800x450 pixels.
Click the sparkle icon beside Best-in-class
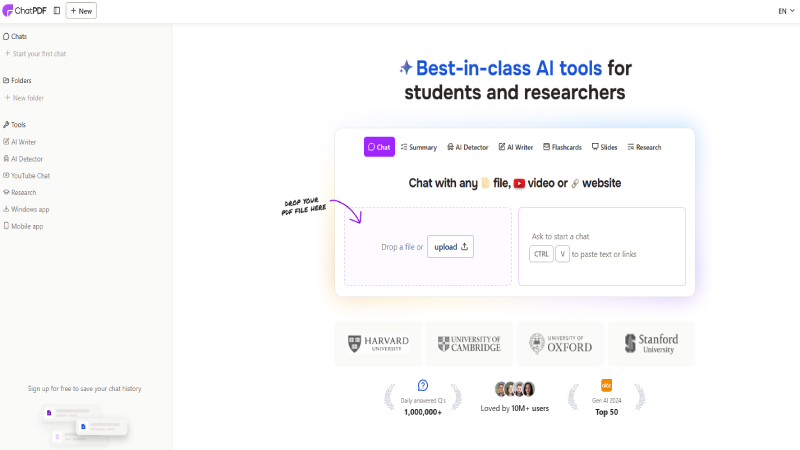tap(406, 67)
